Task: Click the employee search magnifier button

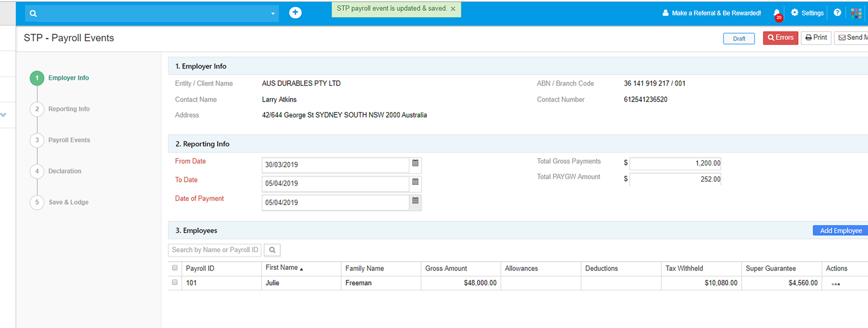Action: 272,250
